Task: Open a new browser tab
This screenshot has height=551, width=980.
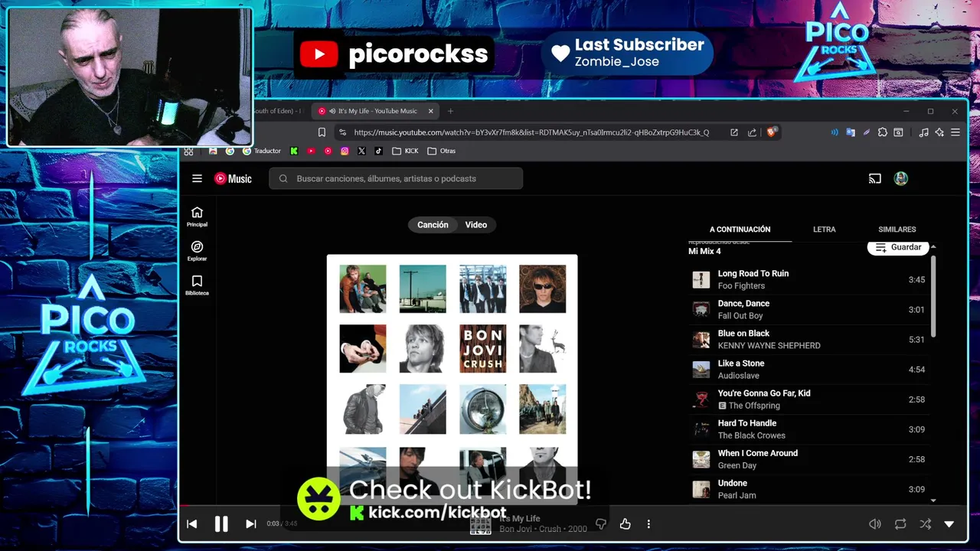Action: [450, 111]
